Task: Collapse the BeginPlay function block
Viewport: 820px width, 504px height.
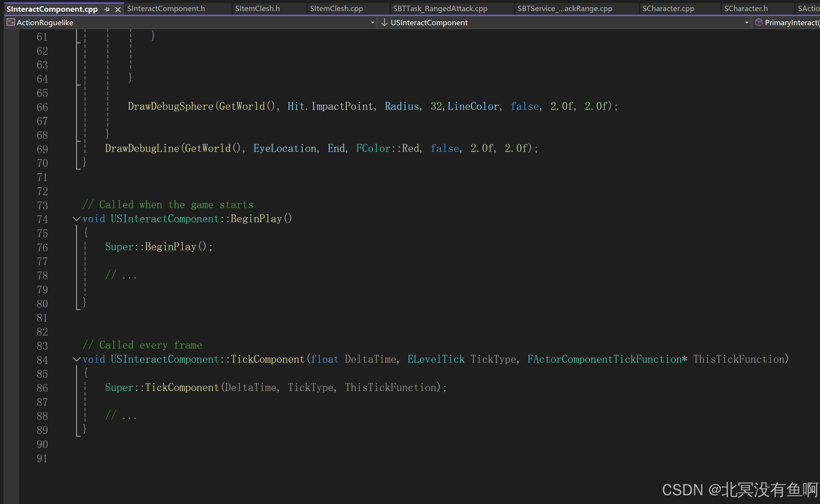Action: click(x=76, y=219)
